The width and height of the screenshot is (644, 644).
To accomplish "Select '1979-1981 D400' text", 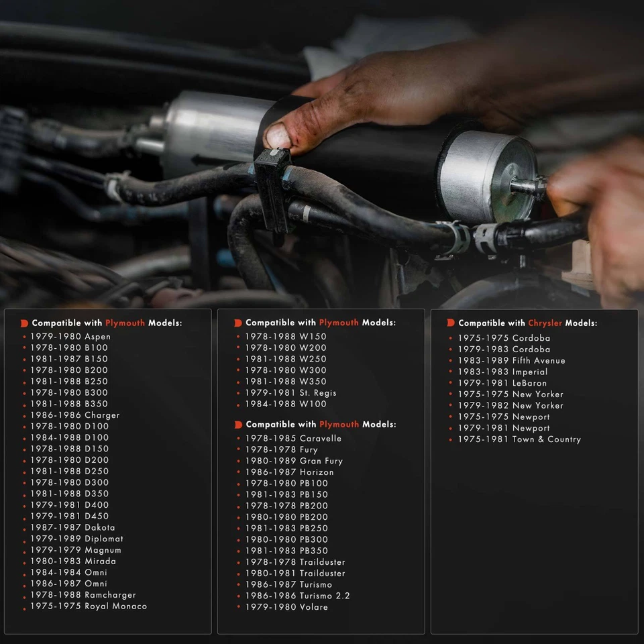I will 69,504.
